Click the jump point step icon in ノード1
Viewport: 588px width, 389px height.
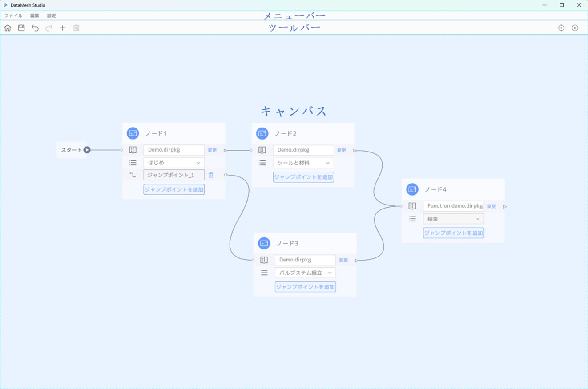pyautogui.click(x=133, y=175)
